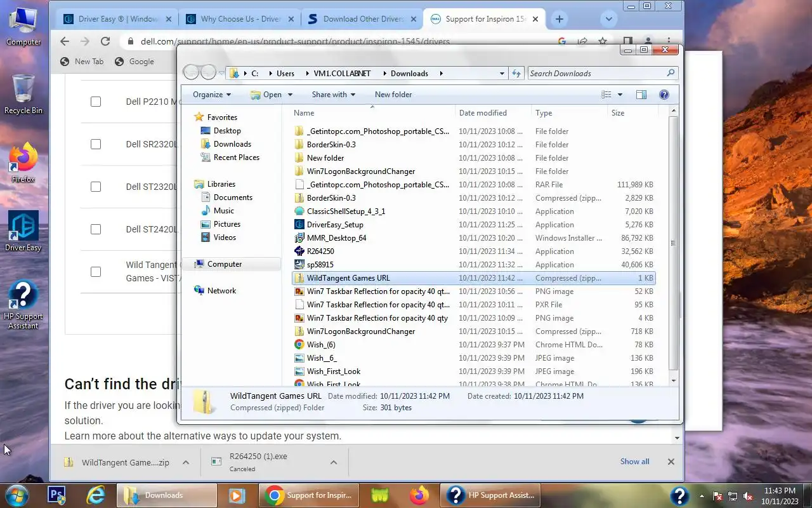Screen dimensions: 812x508
Task: Show hidden system tray icons arrow
Action: tap(702, 496)
